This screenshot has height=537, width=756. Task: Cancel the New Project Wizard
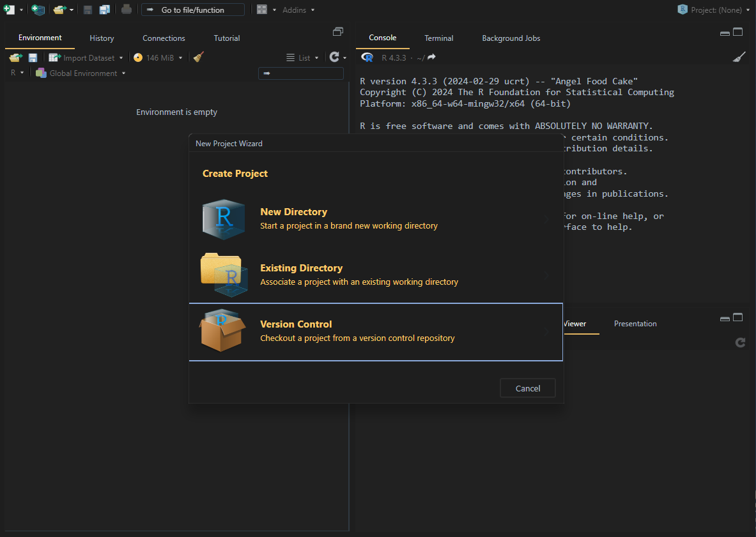[x=527, y=388]
